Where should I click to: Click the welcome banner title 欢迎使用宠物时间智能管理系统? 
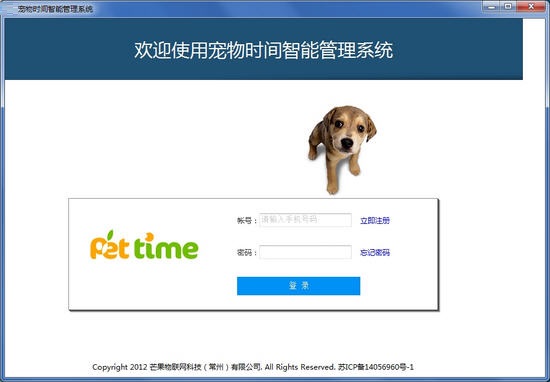coord(263,50)
